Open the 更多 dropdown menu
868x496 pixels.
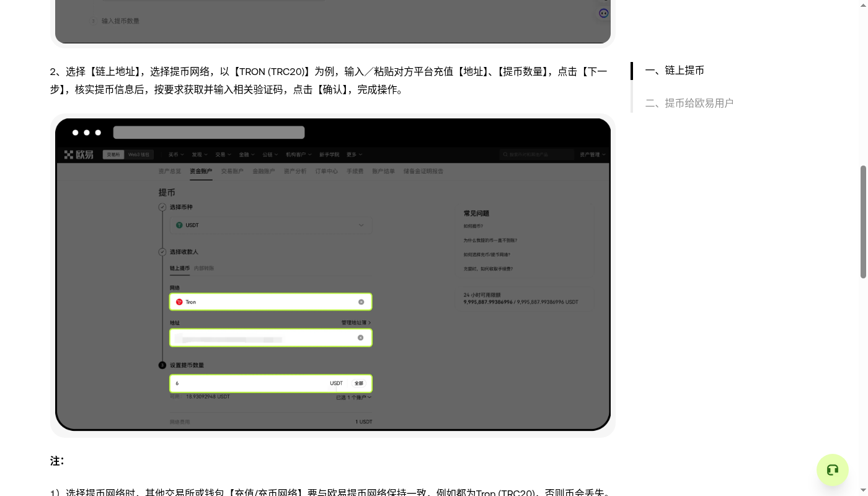tap(355, 154)
